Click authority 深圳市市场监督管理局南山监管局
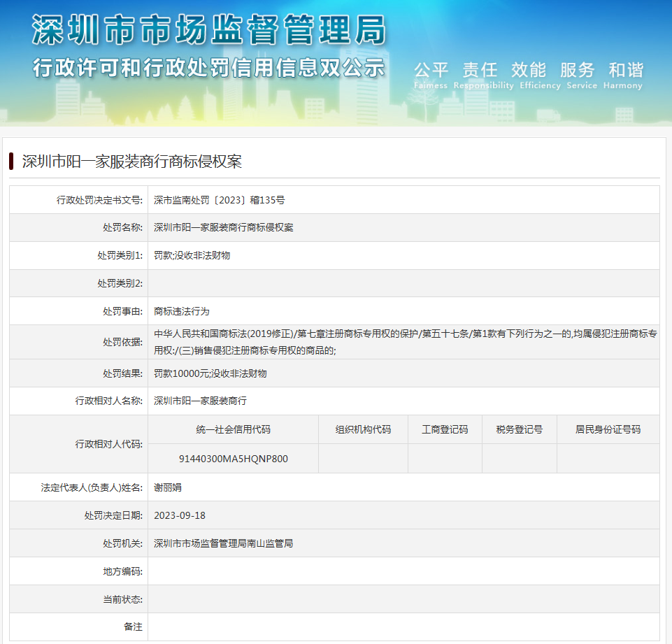The width and height of the screenshot is (672, 644). coord(223,543)
